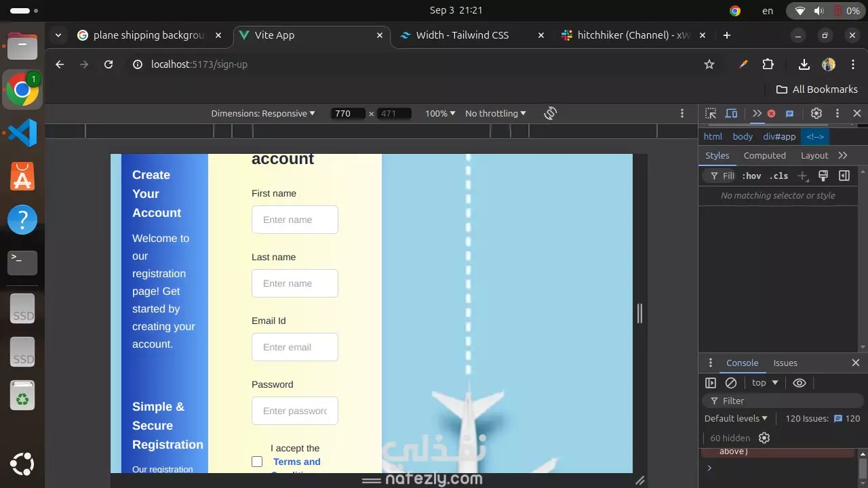Open Chrome downloads
This screenshot has height=488, width=868.
[x=804, y=64]
